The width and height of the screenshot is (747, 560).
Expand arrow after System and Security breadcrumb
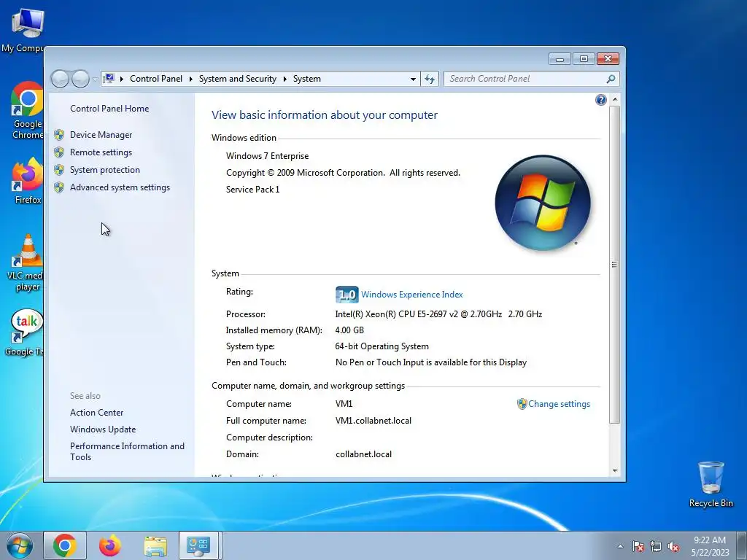(285, 79)
